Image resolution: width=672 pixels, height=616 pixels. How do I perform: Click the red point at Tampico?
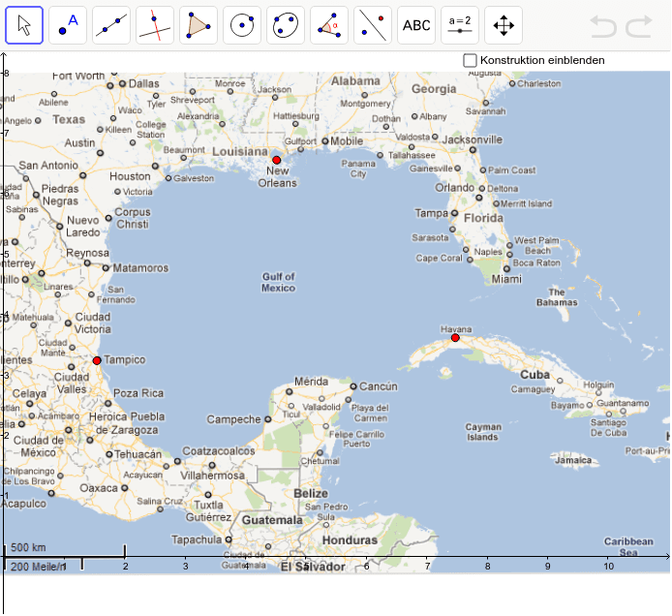[97, 360]
